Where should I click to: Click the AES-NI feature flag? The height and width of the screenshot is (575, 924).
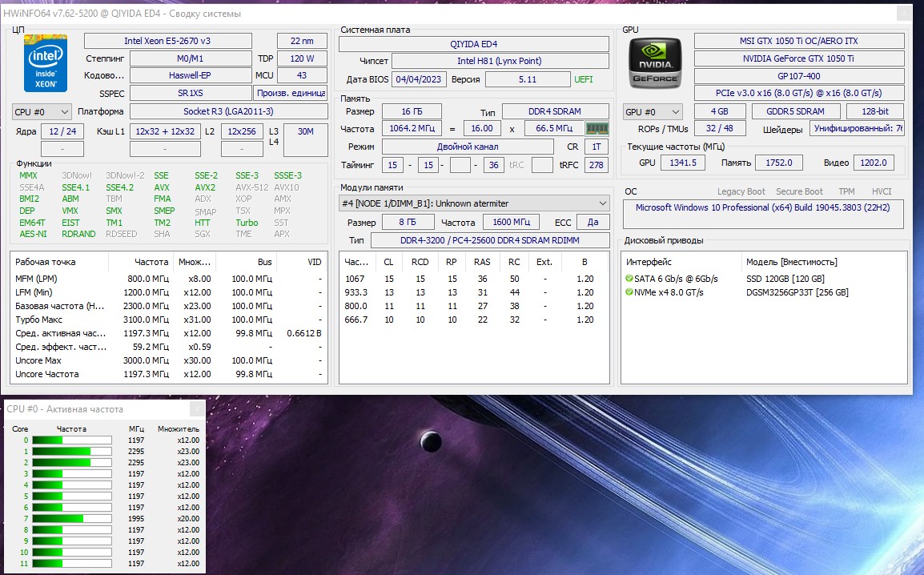point(33,234)
